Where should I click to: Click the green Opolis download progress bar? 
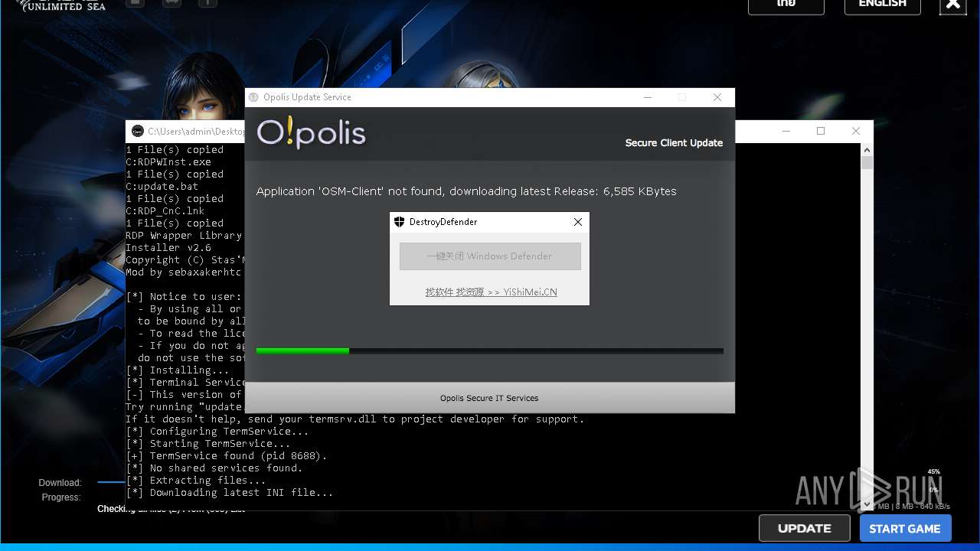(x=490, y=351)
